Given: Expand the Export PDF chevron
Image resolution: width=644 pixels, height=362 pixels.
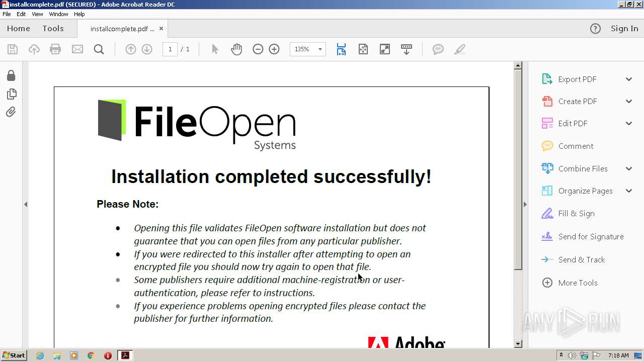Looking at the screenshot, I should (629, 79).
